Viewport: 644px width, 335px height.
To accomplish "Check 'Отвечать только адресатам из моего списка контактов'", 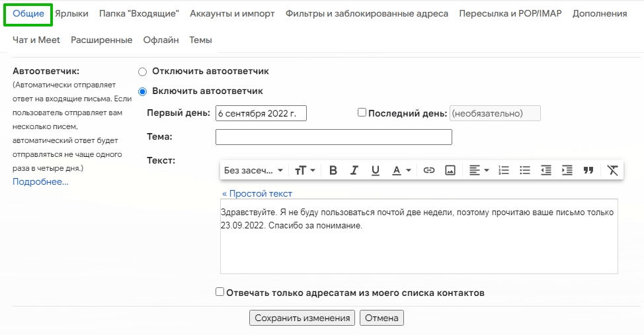I will tap(220, 292).
